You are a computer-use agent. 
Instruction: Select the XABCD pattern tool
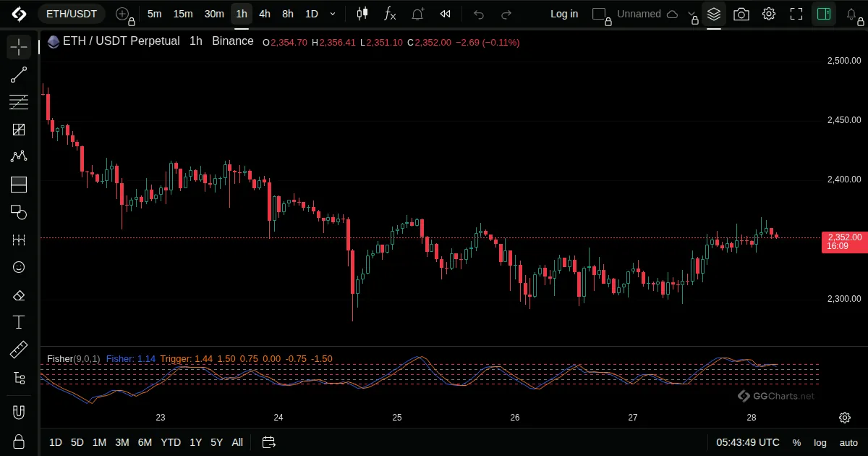(x=19, y=157)
